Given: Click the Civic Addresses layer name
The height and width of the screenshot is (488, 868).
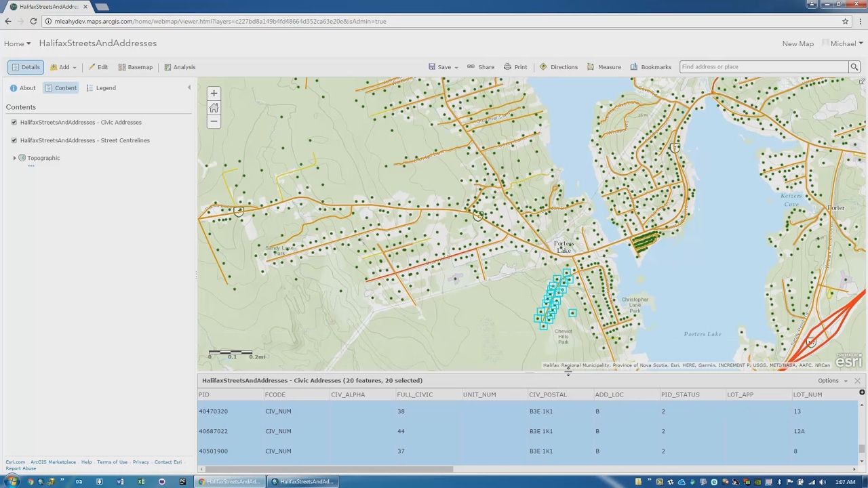Looking at the screenshot, I should (81, 123).
